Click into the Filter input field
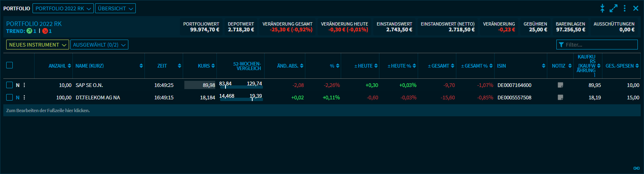 click(600, 45)
